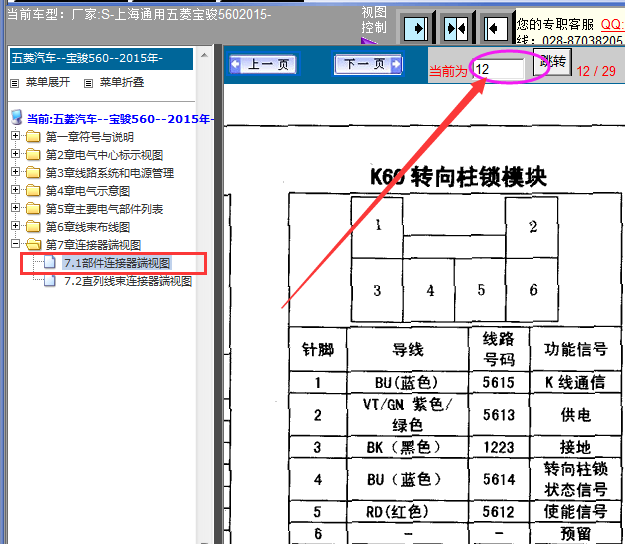Screen dimensions: 625x544
Task: Click the 菜单展开 list icon
Action: click(x=15, y=83)
